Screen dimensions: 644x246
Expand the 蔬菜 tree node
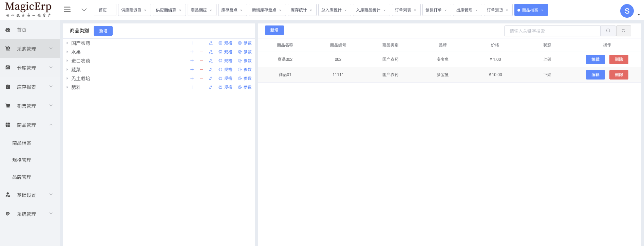[67, 70]
